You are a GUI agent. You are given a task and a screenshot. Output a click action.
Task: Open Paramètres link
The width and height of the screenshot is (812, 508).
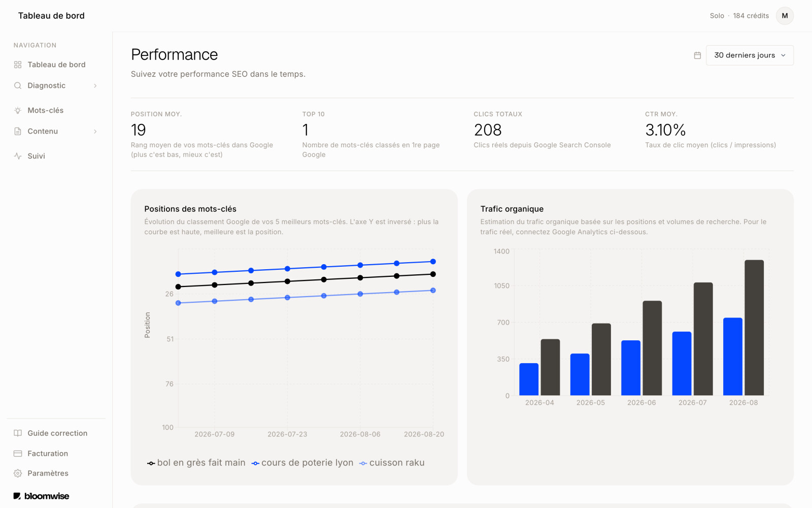tap(48, 473)
